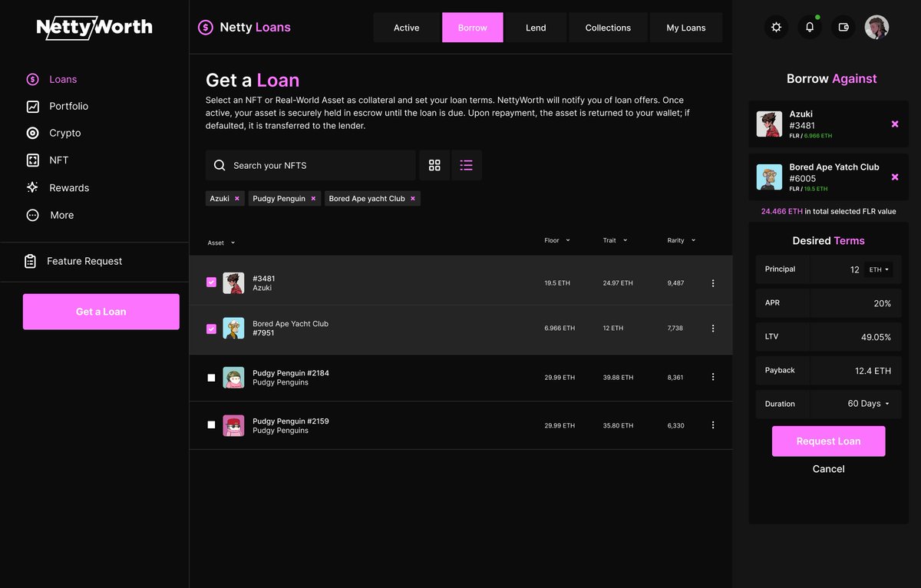Sort by Trait column

615,240
